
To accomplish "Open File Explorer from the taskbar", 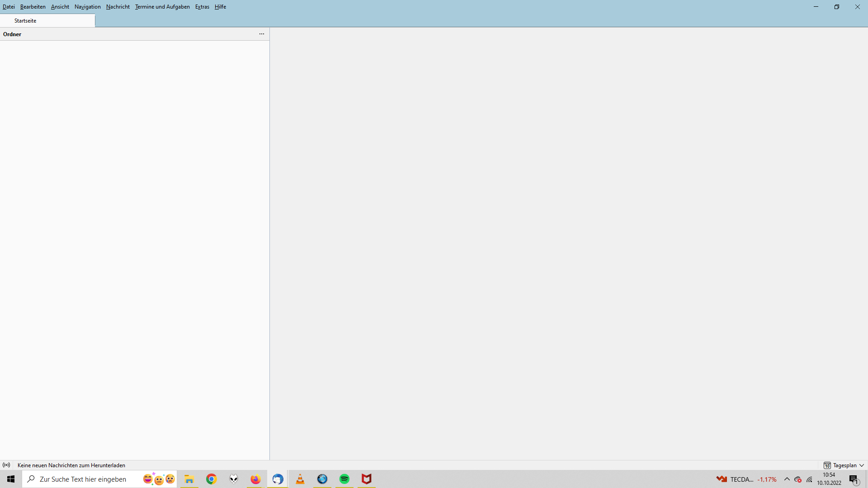I will point(189,479).
